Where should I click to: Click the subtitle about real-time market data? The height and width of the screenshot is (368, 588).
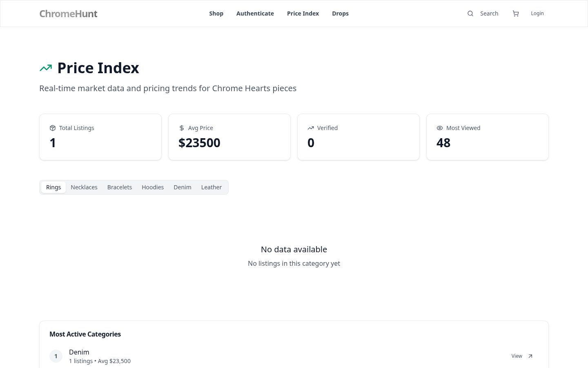coord(168,88)
